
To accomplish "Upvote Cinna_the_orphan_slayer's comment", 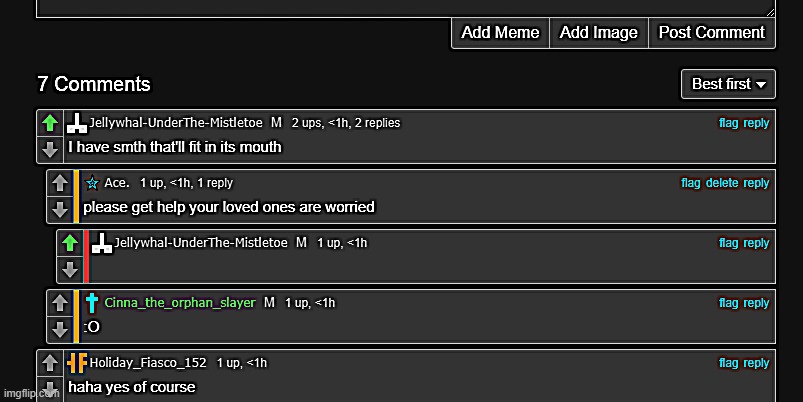I will (x=60, y=303).
